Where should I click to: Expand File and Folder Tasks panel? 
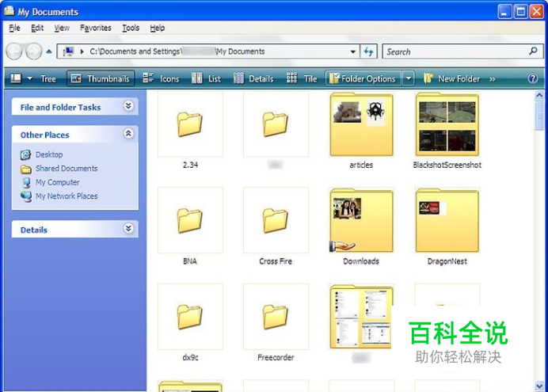(128, 105)
